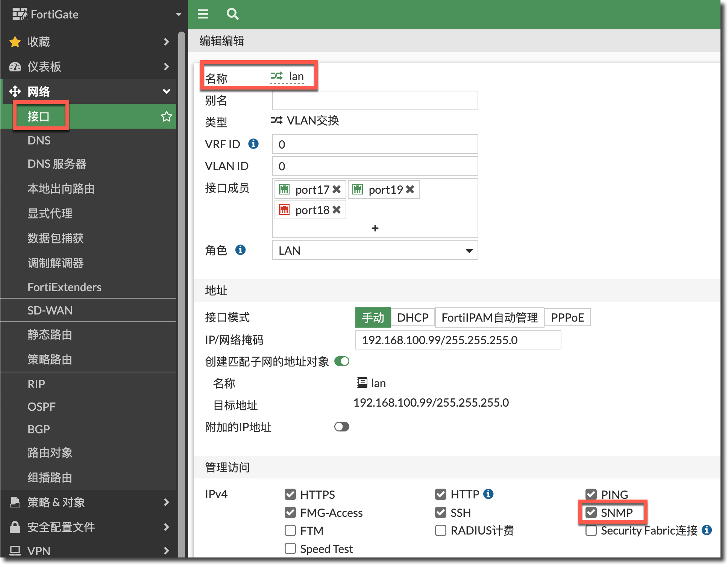Image resolution: width=728 pixels, height=565 pixels.
Task: Open the FortiGate header dropdown
Action: [x=179, y=14]
